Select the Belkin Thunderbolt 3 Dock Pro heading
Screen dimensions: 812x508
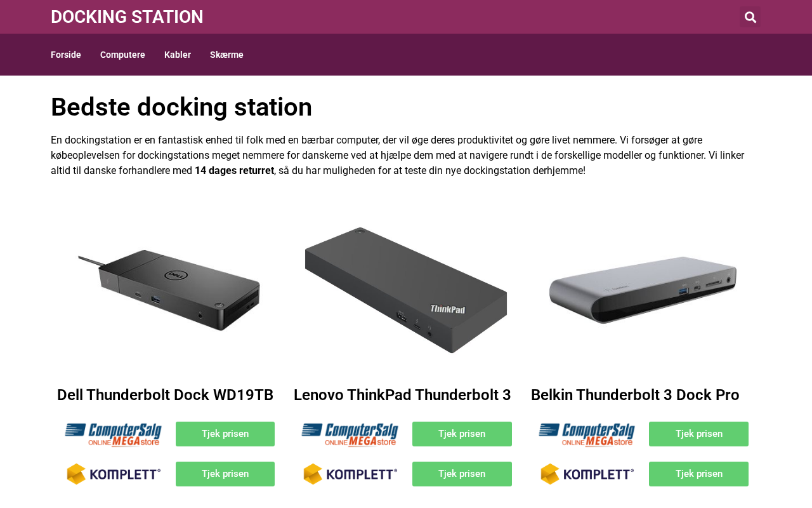[x=635, y=395]
